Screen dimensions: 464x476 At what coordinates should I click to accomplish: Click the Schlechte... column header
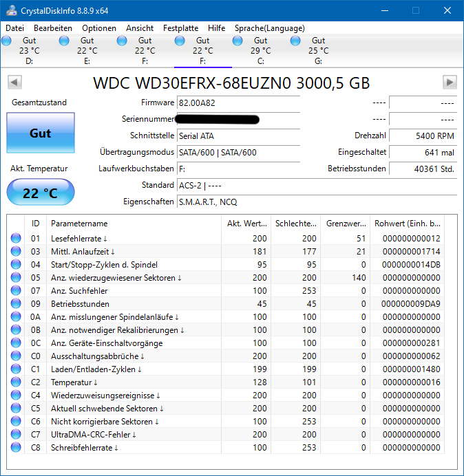tap(295, 224)
